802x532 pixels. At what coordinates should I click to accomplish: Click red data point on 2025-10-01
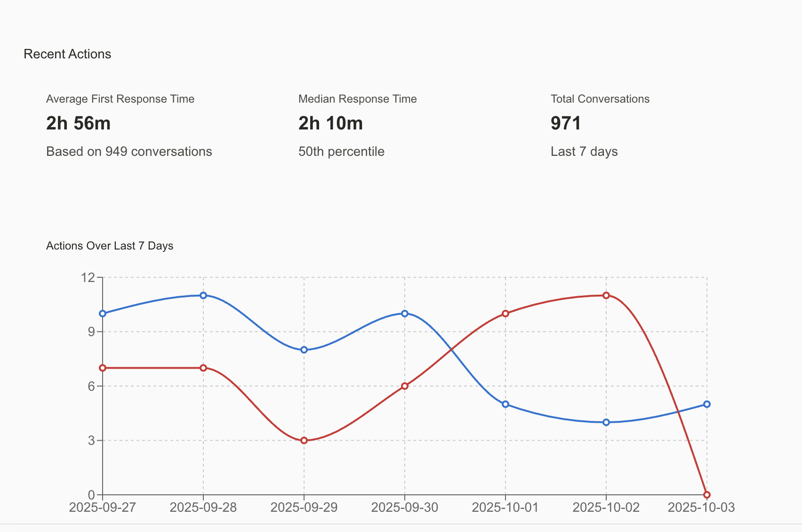505,314
